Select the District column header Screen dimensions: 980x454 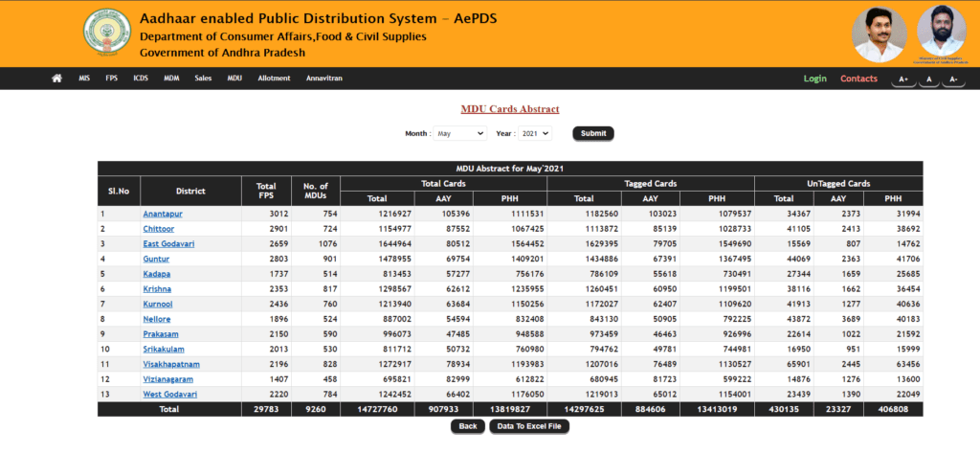click(190, 192)
